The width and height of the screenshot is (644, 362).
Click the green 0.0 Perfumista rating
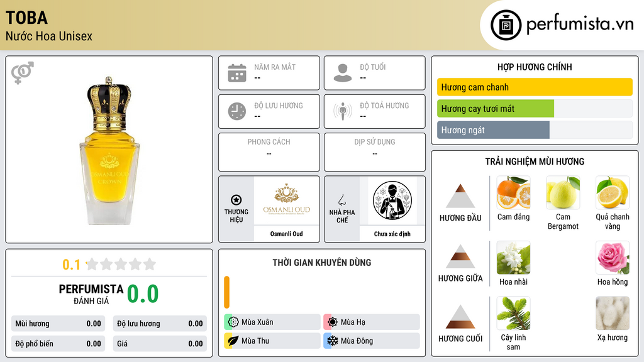[143, 293]
